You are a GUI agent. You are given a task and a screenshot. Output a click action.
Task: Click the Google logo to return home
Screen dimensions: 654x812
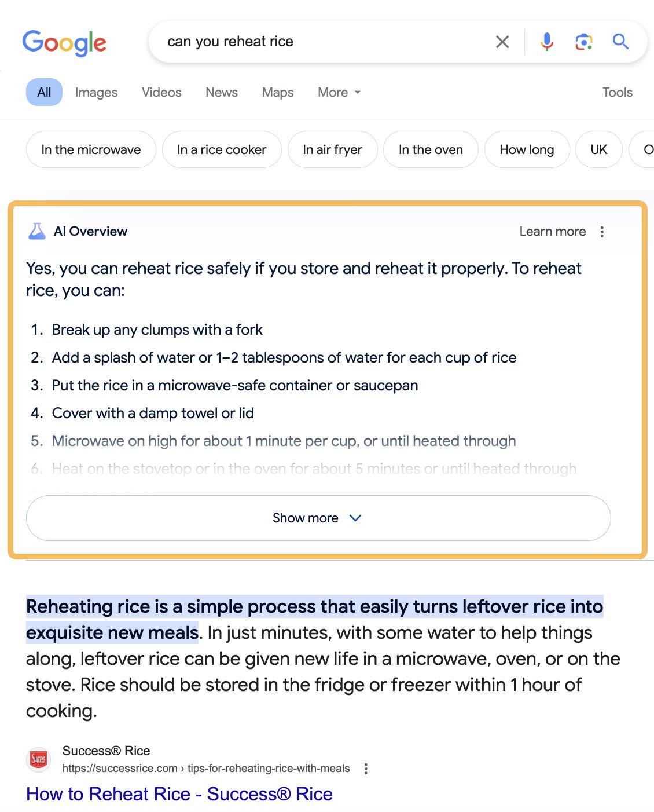64,43
